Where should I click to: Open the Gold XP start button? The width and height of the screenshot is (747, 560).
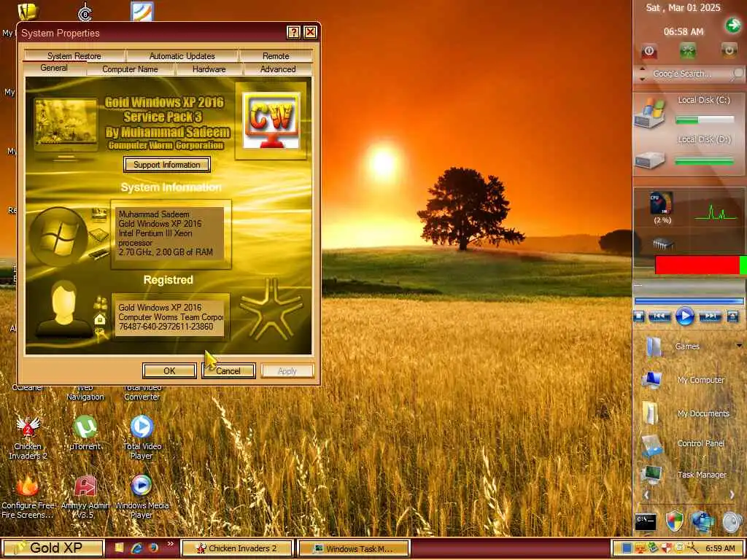[53, 548]
